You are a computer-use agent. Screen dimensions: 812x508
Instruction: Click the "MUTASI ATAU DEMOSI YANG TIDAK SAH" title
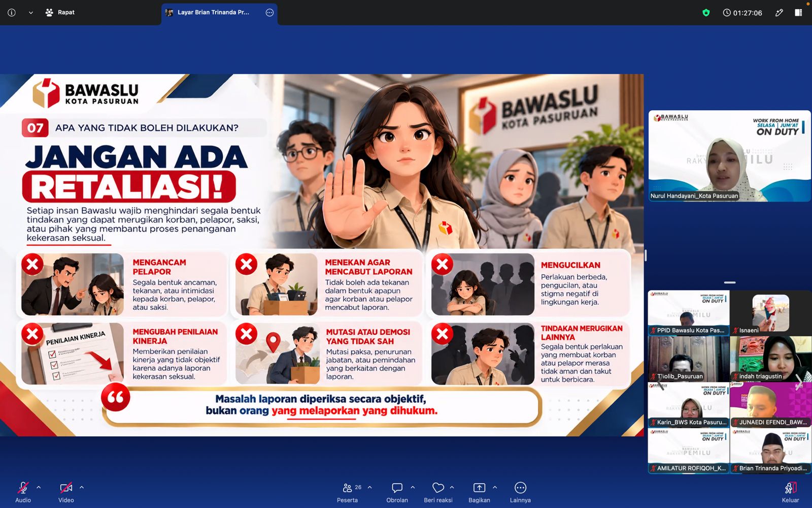coord(368,337)
